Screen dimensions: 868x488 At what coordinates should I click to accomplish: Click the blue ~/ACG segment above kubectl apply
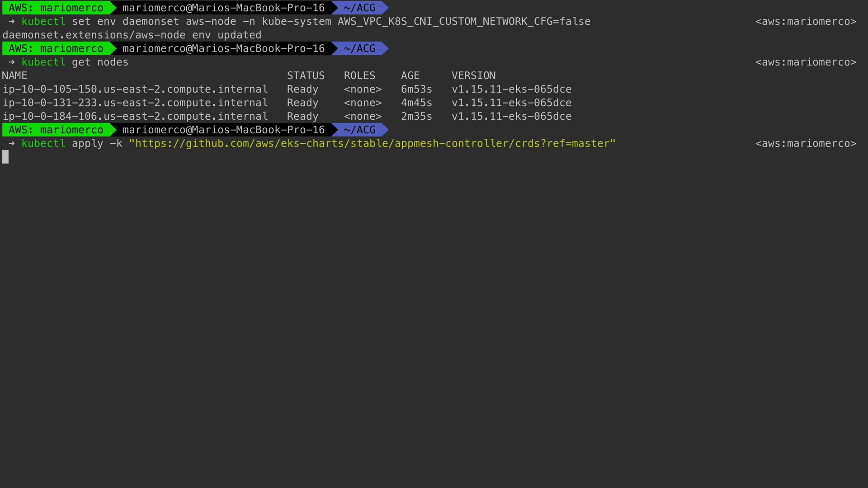coord(359,130)
